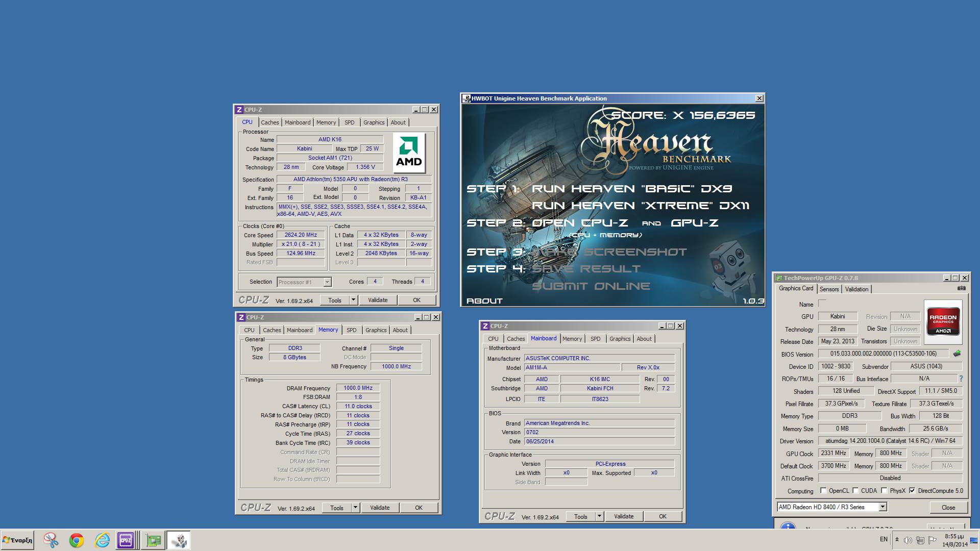
Task: Open the Validation tab in GPU-Z
Action: pyautogui.click(x=856, y=289)
